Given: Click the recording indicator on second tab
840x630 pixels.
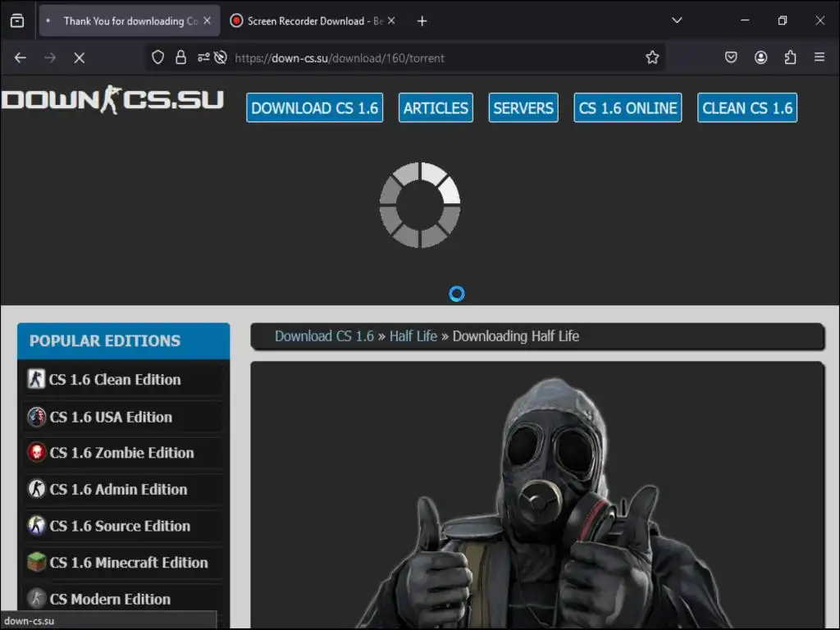Looking at the screenshot, I should click(x=236, y=21).
